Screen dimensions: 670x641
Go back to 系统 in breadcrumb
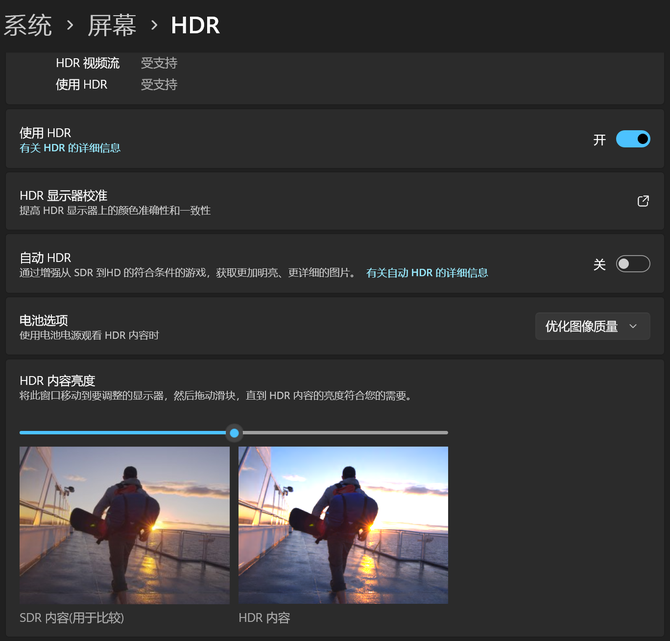point(28,25)
